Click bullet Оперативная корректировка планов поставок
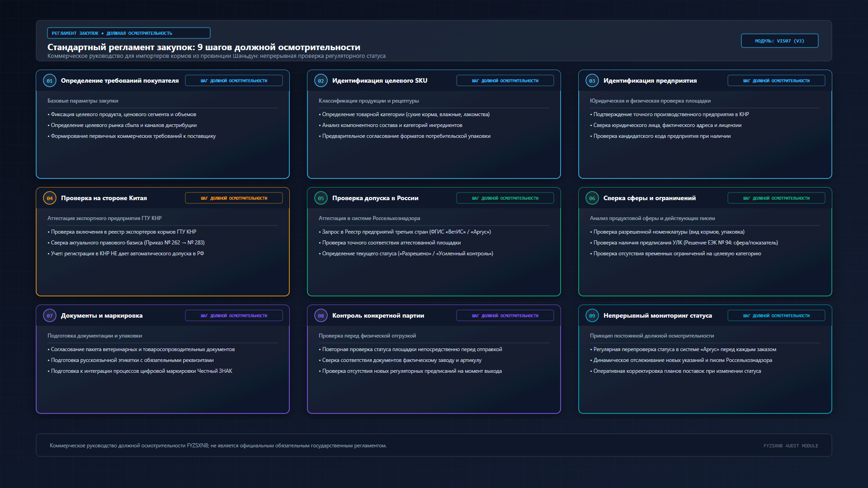Viewport: 868px width, 488px height. pos(675,371)
